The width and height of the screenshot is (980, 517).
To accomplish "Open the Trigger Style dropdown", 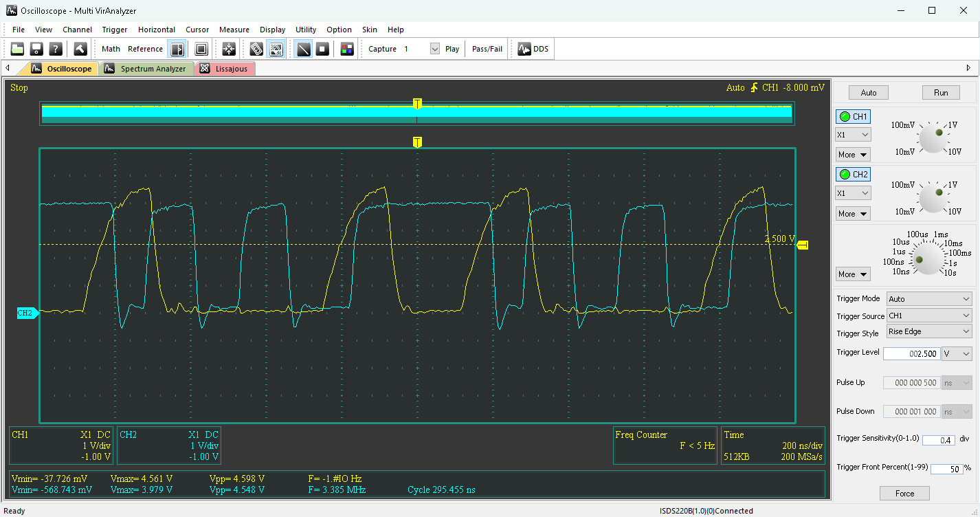I will point(928,331).
